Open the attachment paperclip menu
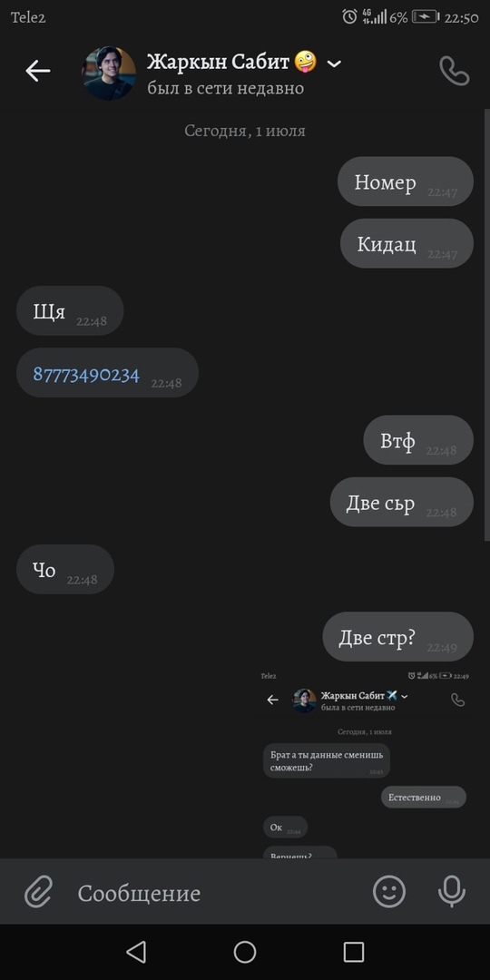 coord(38,892)
